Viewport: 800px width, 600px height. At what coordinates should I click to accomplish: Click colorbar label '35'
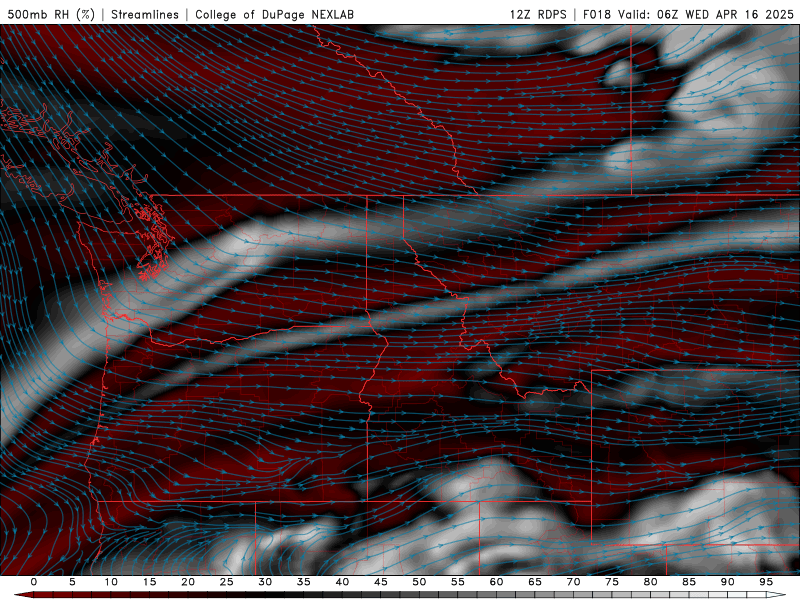click(x=304, y=582)
